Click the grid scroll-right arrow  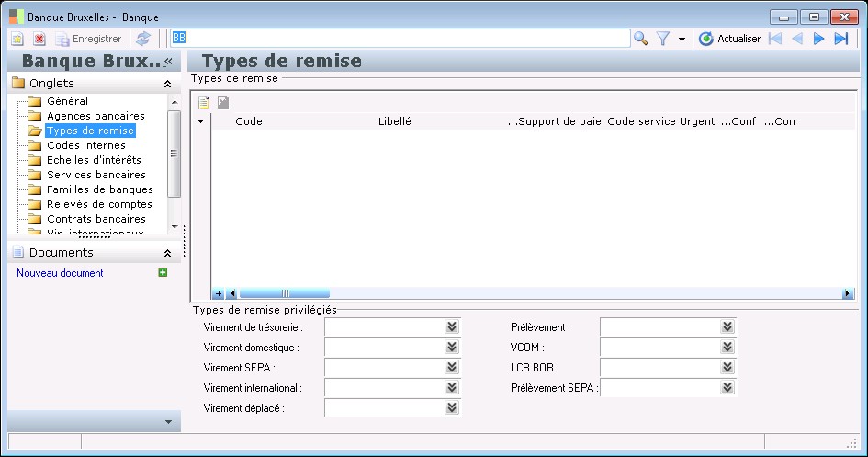coord(848,293)
